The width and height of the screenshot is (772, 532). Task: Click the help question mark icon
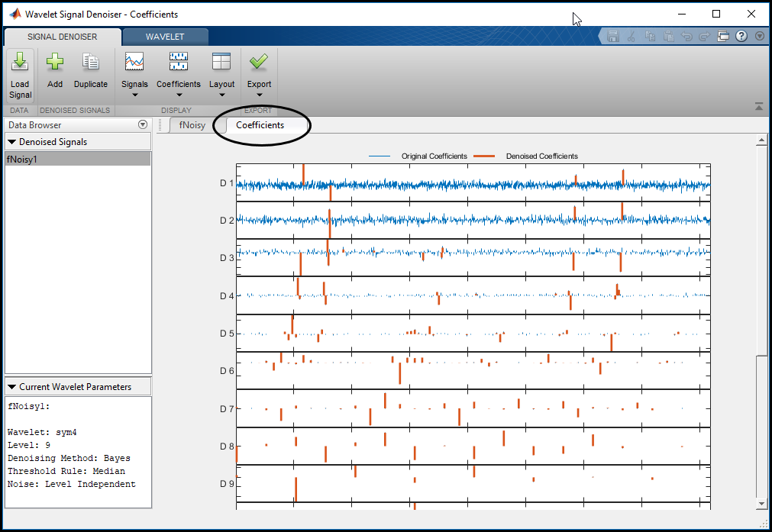741,36
